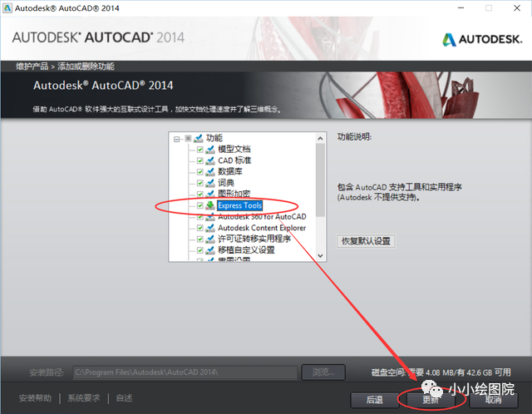Click the 更新 update button
The image size is (532, 414).
(431, 400)
